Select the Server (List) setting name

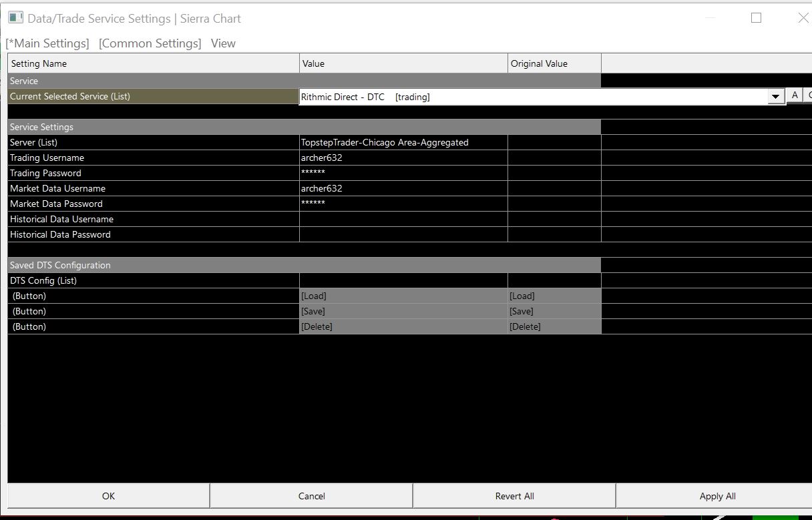pos(154,142)
